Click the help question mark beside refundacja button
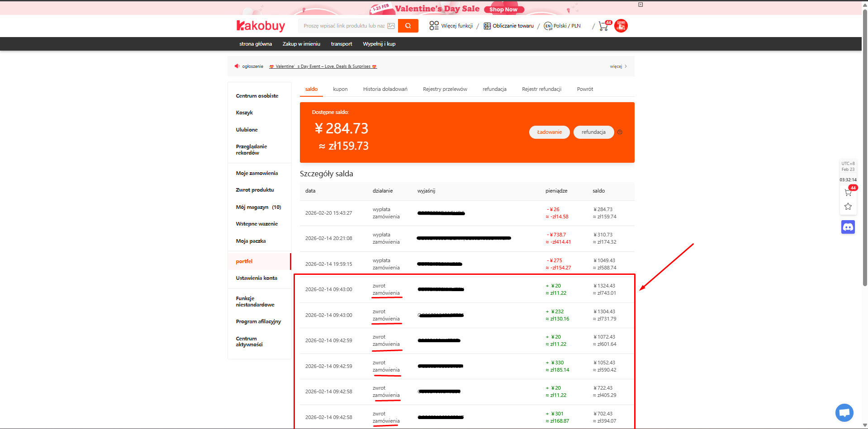This screenshot has width=868, height=429. [620, 132]
